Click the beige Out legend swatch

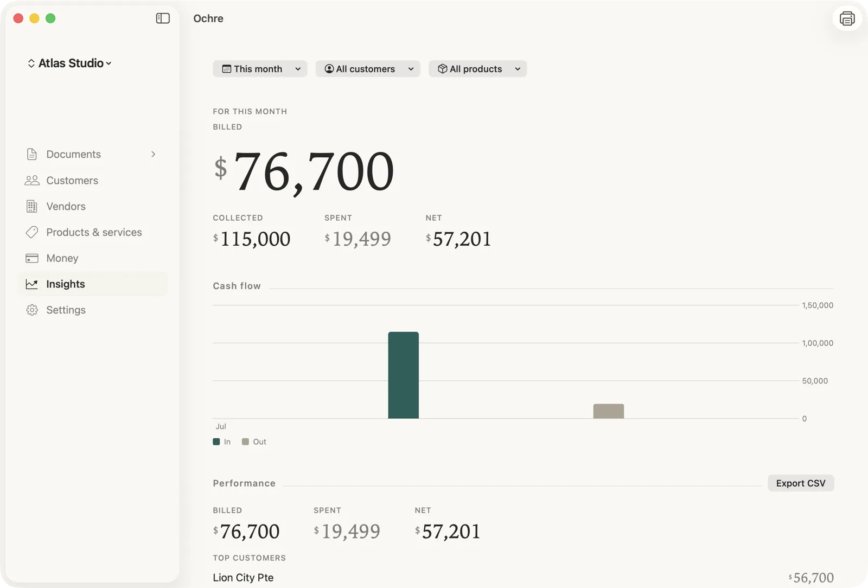click(245, 442)
